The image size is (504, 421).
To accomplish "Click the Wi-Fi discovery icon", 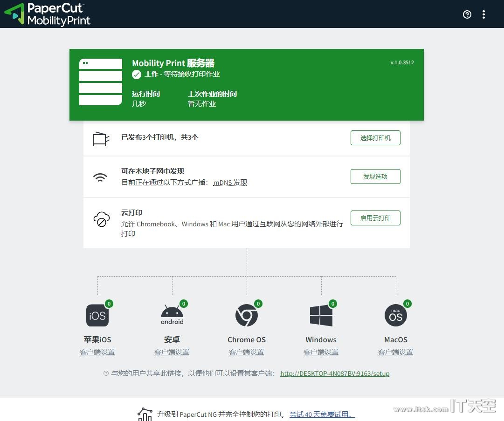I will pyautogui.click(x=100, y=177).
